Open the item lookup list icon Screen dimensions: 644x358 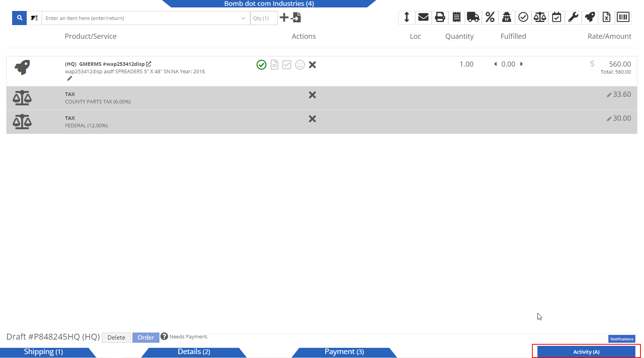tap(34, 18)
